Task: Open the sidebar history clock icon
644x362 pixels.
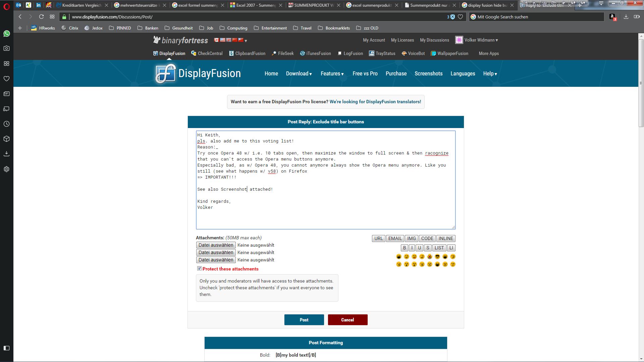Action: coord(6,124)
